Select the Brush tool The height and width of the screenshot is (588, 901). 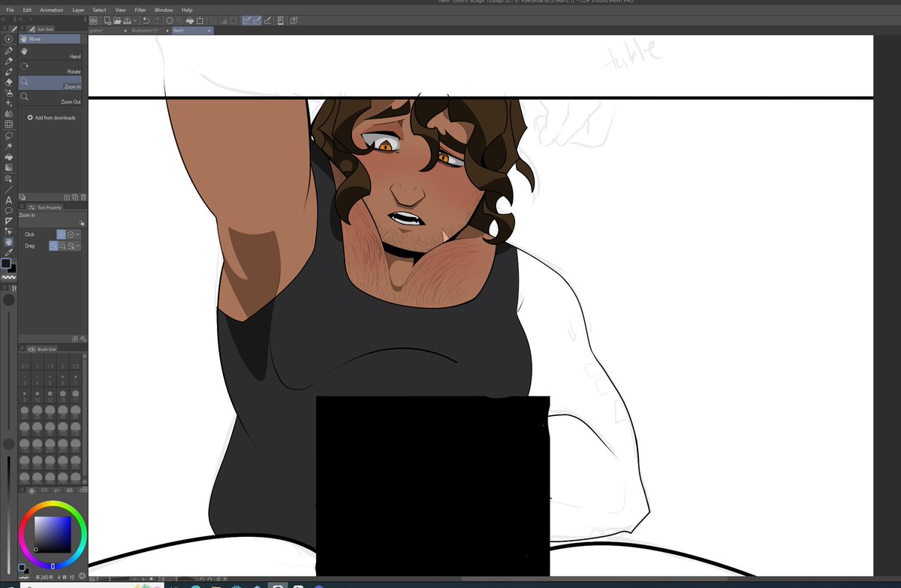(x=9, y=71)
